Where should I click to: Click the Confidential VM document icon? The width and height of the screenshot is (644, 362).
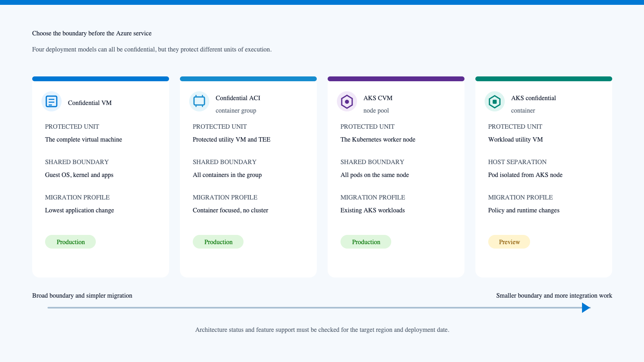(x=52, y=101)
